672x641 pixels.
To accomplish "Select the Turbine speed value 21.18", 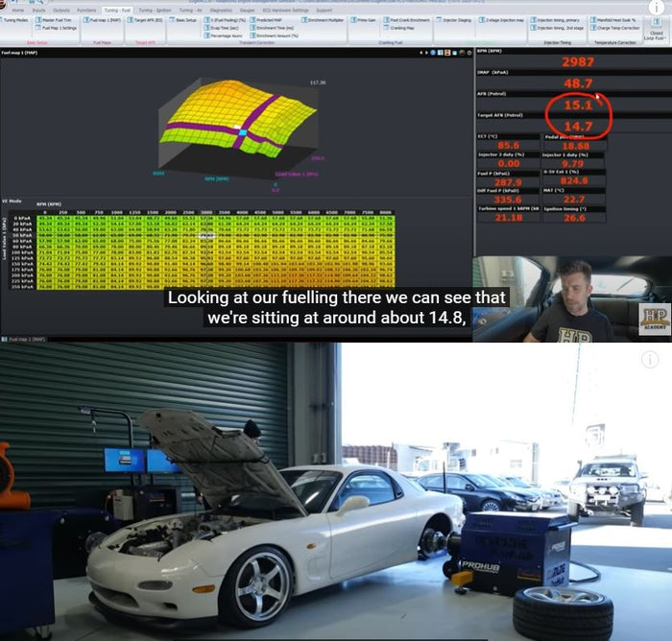I will [508, 218].
